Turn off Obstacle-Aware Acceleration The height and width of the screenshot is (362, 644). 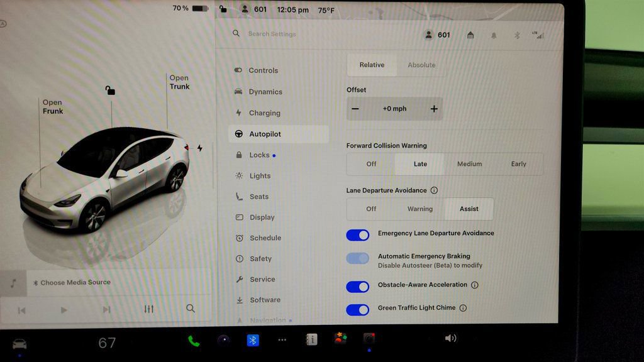358,286
